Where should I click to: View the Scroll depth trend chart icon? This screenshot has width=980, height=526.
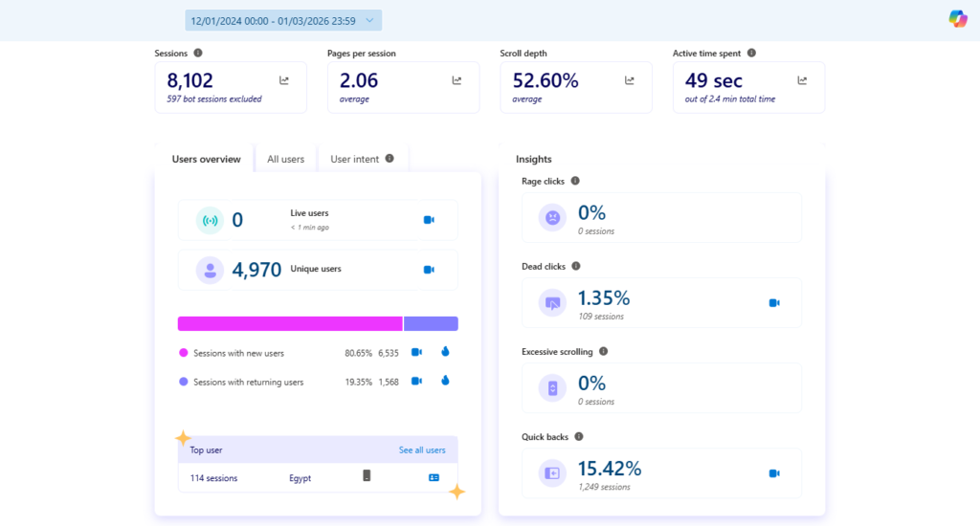point(630,80)
